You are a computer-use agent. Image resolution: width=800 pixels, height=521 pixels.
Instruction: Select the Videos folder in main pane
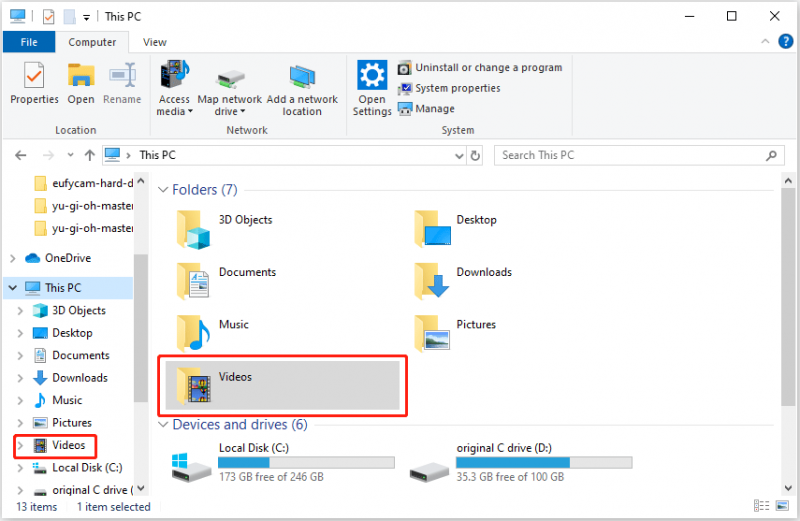pos(282,386)
